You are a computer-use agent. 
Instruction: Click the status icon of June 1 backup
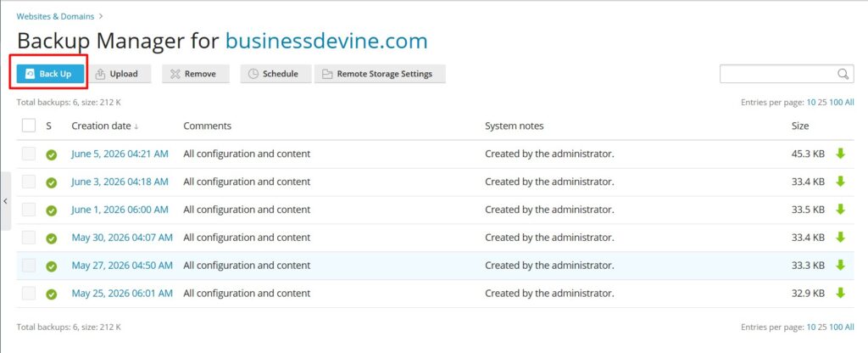[52, 210]
